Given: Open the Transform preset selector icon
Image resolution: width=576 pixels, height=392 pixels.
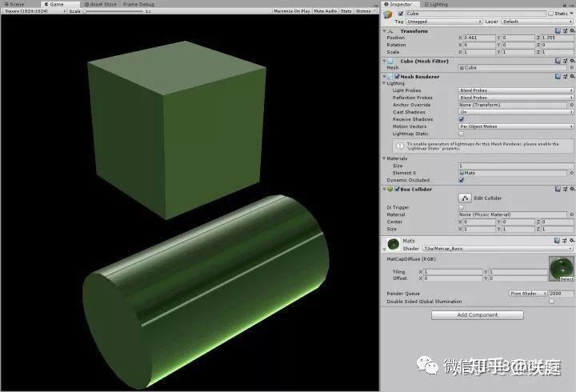Looking at the screenshot, I should click(565, 31).
